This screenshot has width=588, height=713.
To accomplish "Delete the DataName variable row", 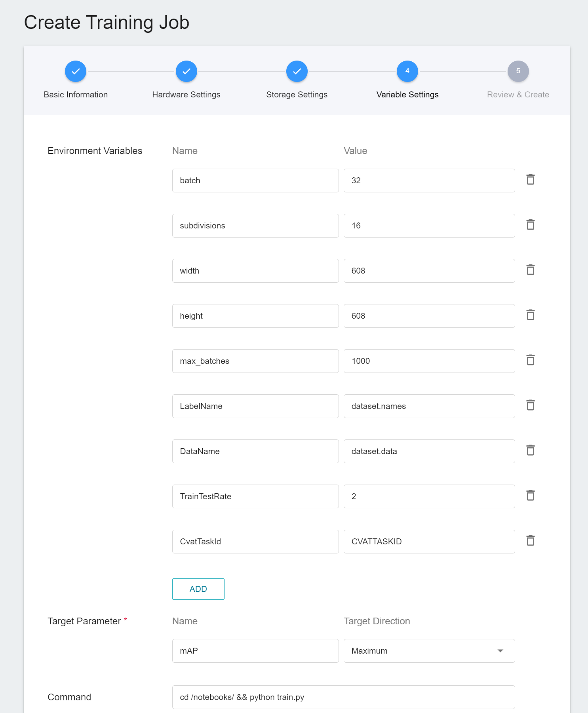I will [531, 451].
